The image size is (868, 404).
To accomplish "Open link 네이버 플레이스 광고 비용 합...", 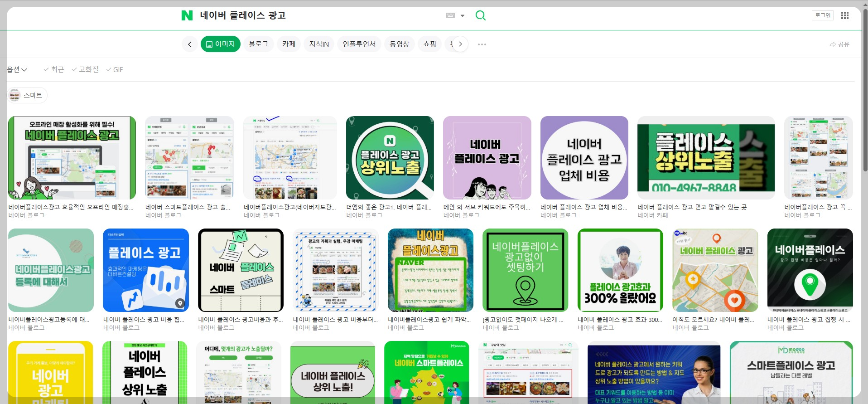I will click(144, 320).
